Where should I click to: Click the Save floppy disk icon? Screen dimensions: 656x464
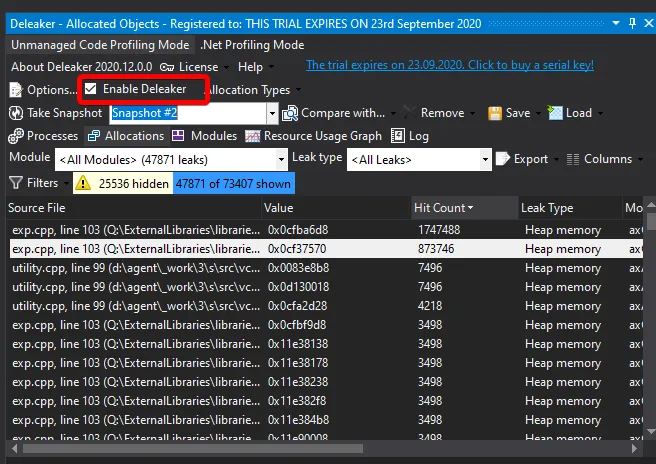pyautogui.click(x=495, y=113)
